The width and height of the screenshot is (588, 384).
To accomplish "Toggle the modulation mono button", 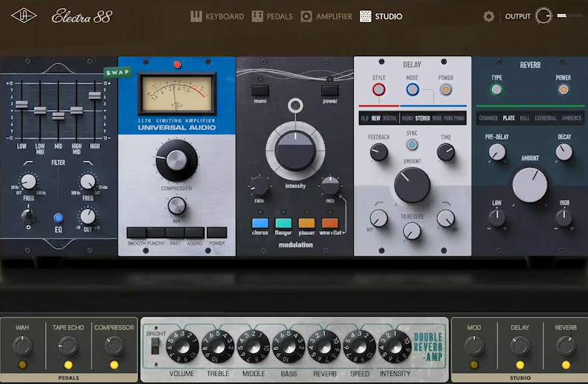I will coord(260,90).
